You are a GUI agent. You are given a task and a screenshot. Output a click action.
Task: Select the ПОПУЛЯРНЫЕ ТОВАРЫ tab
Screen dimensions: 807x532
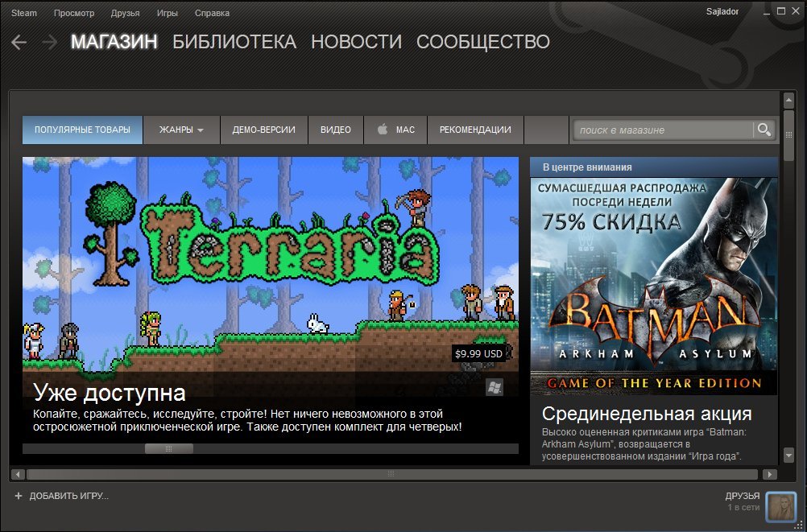tap(82, 130)
